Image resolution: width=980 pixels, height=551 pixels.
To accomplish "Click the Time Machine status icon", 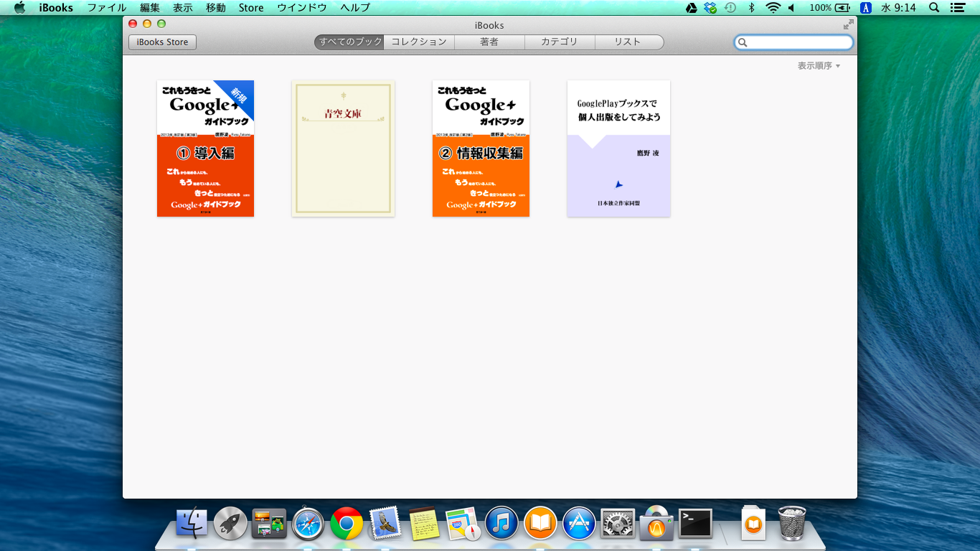I will (x=730, y=8).
